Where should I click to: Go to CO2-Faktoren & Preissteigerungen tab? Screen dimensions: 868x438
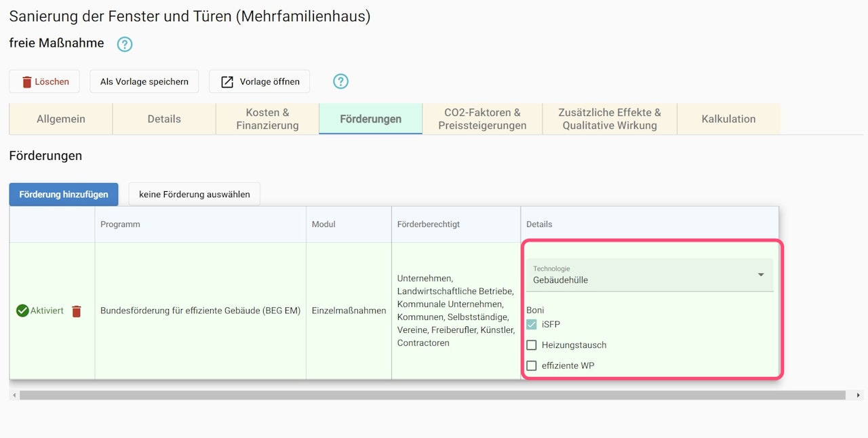[x=482, y=119]
